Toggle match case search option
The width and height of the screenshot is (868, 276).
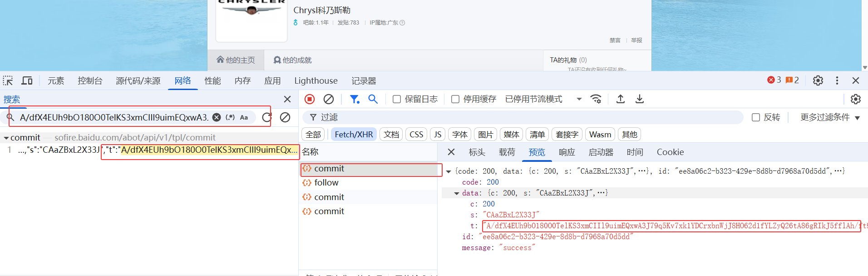tap(244, 117)
